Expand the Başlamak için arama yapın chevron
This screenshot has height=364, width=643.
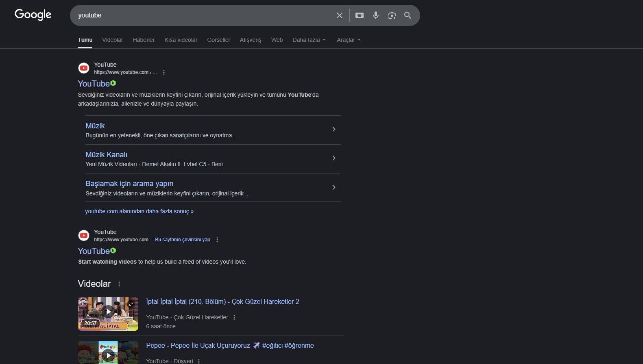334,187
